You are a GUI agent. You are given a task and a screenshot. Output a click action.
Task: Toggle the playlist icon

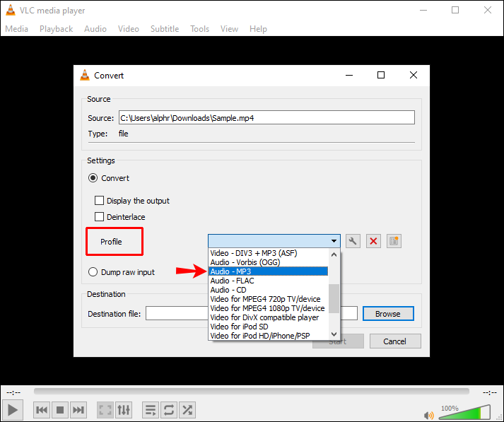[151, 410]
